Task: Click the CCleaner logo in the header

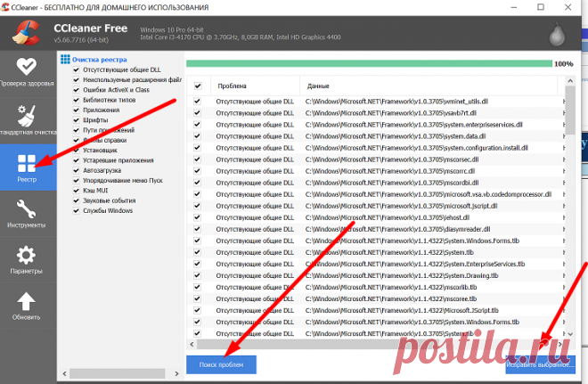Action: pyautogui.click(x=26, y=33)
